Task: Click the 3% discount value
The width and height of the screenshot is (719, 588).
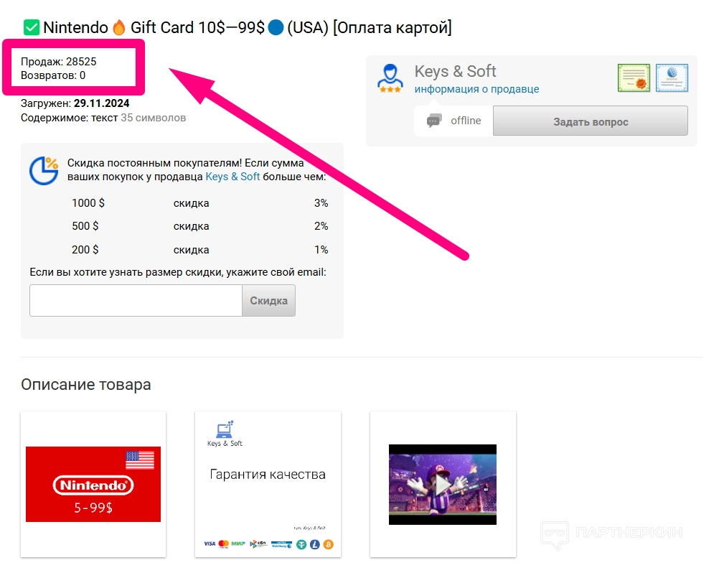Action: pos(321,202)
